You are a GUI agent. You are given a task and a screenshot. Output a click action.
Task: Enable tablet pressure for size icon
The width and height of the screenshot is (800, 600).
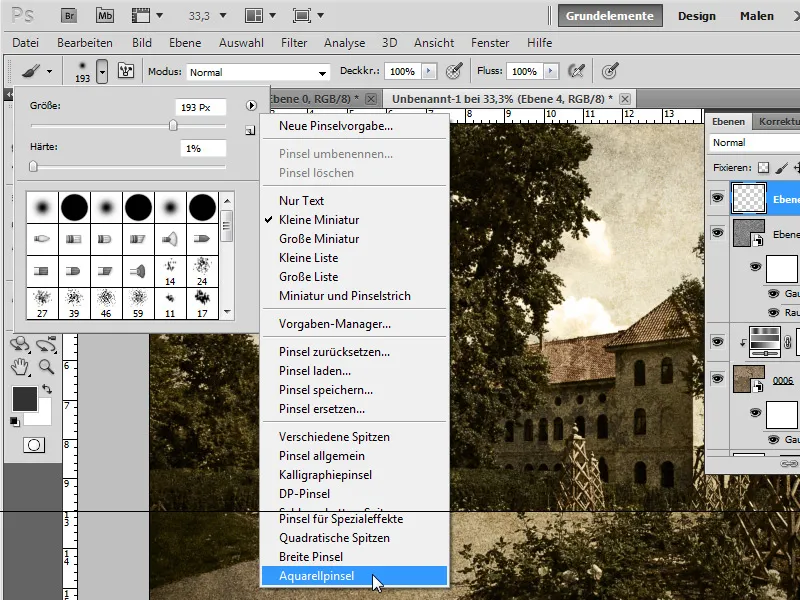(x=610, y=71)
